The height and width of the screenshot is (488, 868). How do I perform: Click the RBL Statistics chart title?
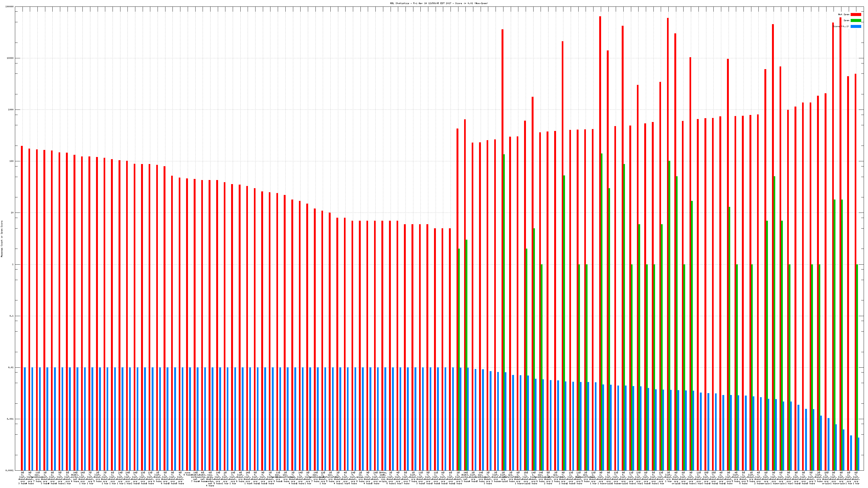439,3
